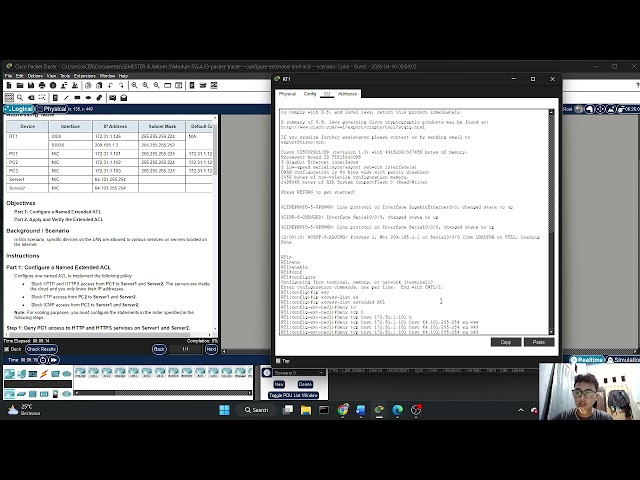This screenshot has height=480, width=640.
Task: Select the End Devices category icon
Action: [x=21, y=373]
